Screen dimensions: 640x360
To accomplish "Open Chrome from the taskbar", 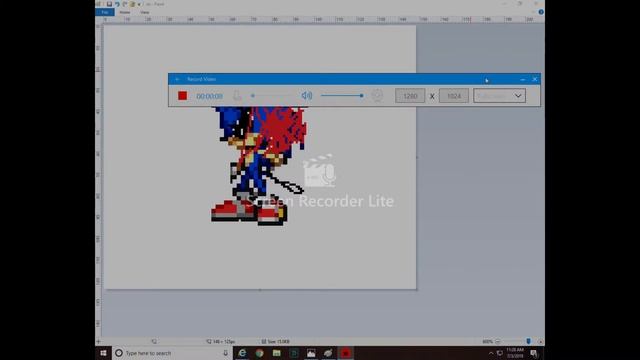I will (260, 353).
